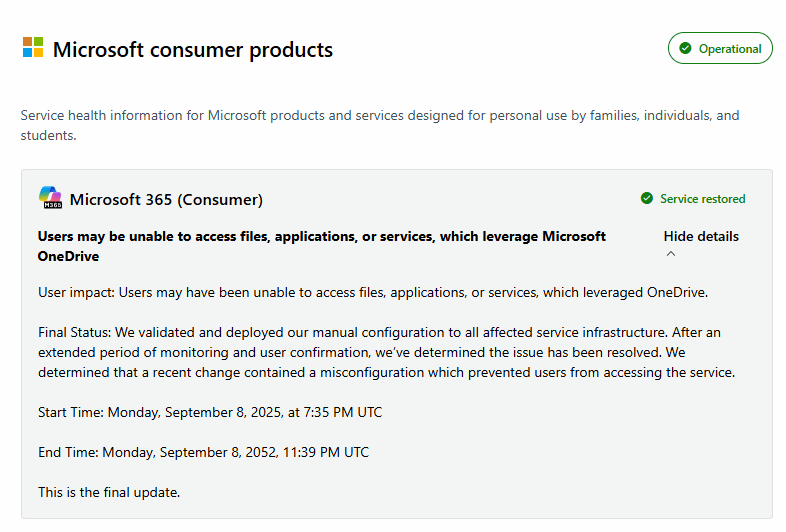786x532 pixels.
Task: Select the Microsoft 365 (Consumer) title
Action: click(x=166, y=199)
